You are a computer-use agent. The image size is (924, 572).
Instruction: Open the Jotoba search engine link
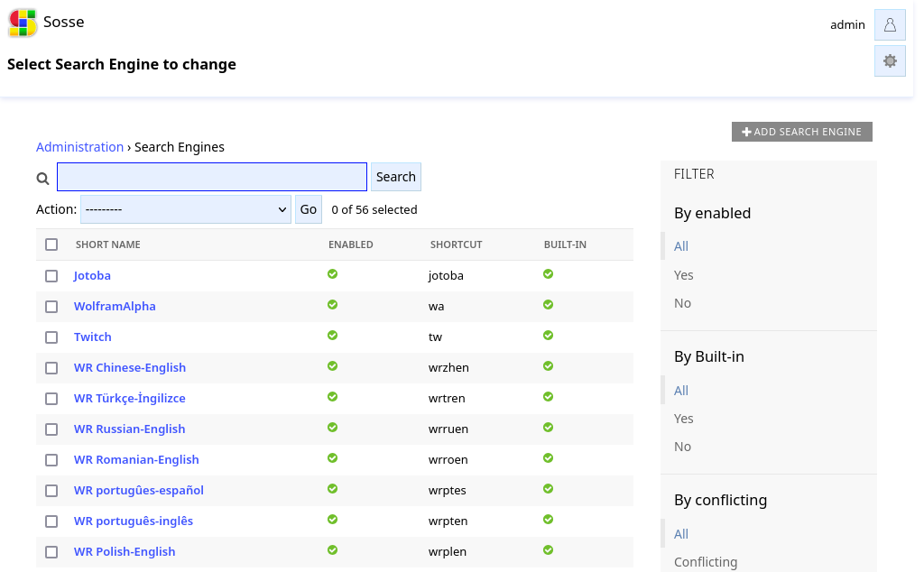click(x=92, y=276)
